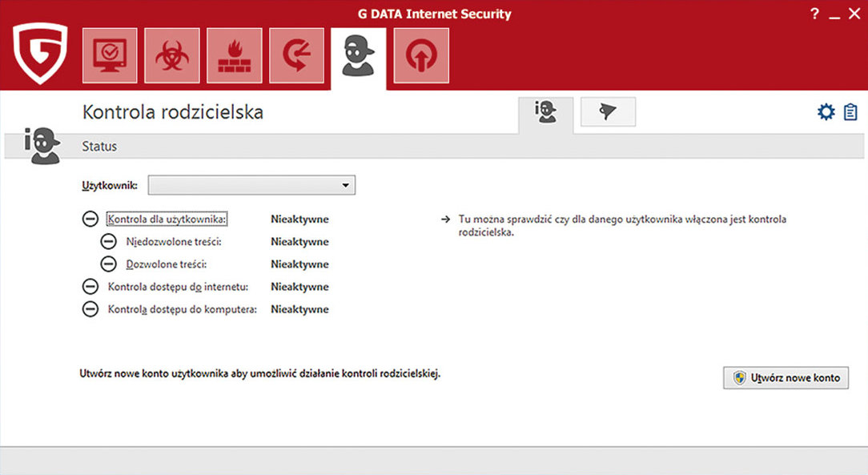Toggle Dozwolone treści status circle
The width and height of the screenshot is (868, 475).
(x=108, y=264)
